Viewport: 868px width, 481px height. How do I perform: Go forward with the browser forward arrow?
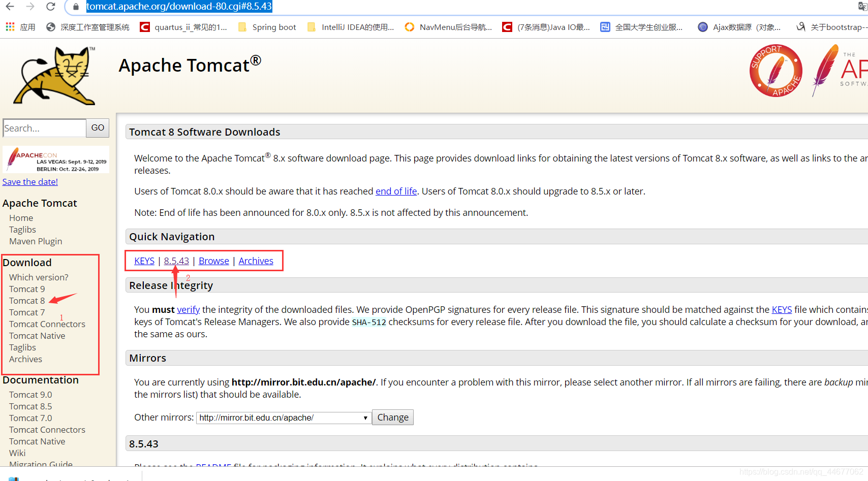30,7
